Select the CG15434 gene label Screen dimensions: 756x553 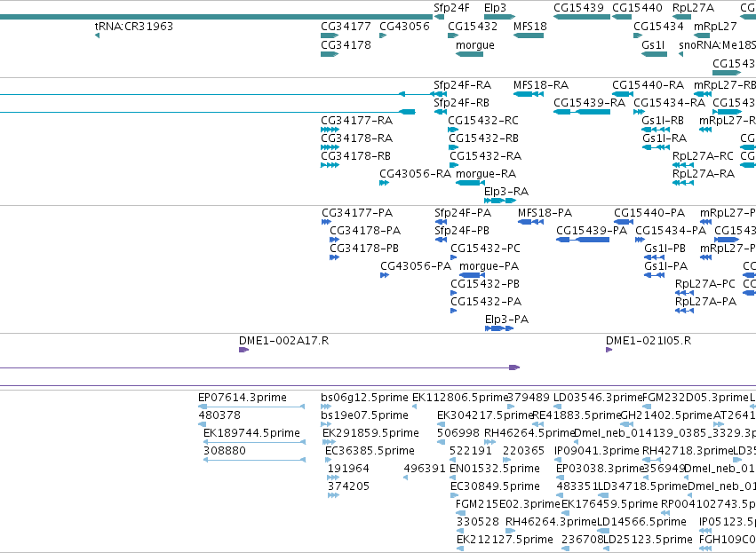pos(658,27)
